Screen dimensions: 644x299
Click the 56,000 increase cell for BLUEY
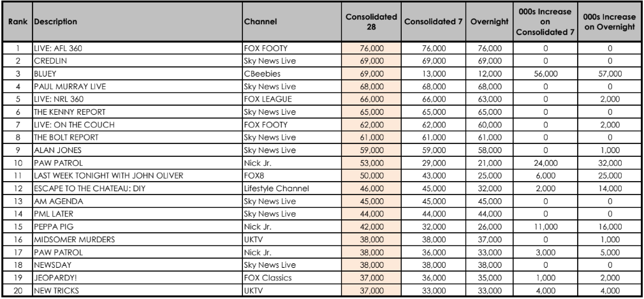[x=545, y=74]
